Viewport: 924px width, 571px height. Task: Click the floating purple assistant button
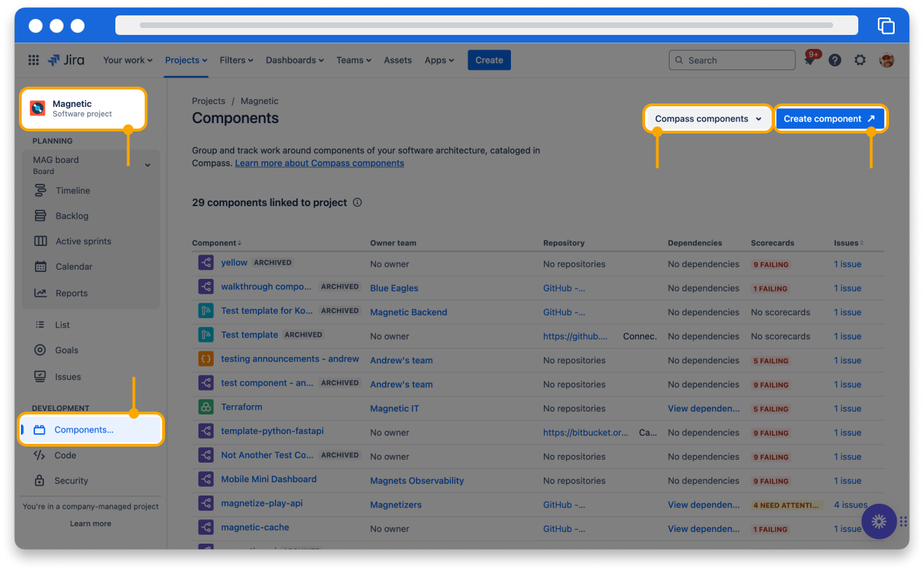point(879,521)
